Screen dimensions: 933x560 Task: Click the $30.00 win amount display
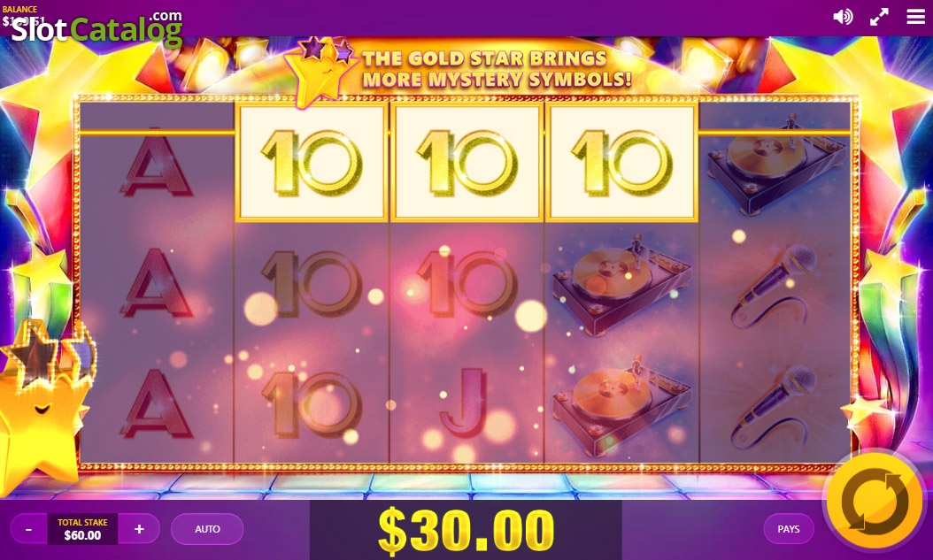tap(466, 530)
